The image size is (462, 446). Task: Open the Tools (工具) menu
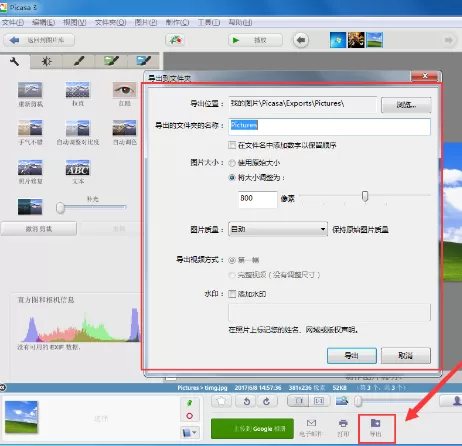click(209, 22)
